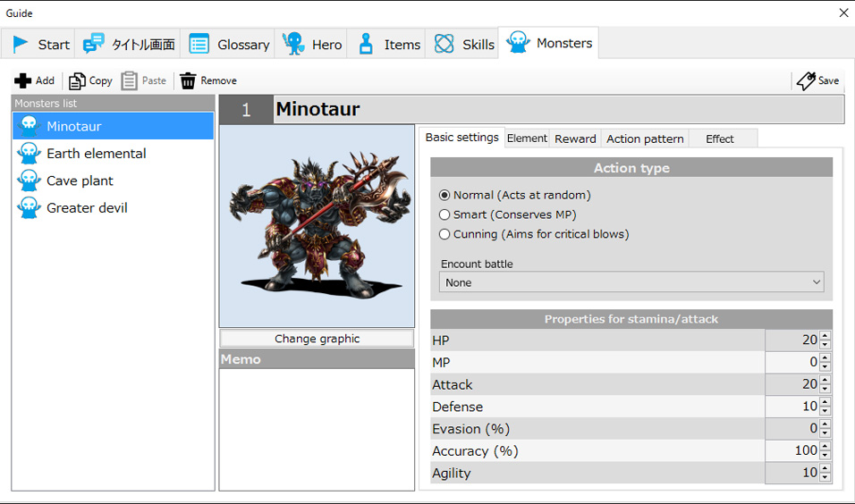This screenshot has height=504, width=855.
Task: Decrease Attack value with down arrow
Action: click(x=825, y=389)
